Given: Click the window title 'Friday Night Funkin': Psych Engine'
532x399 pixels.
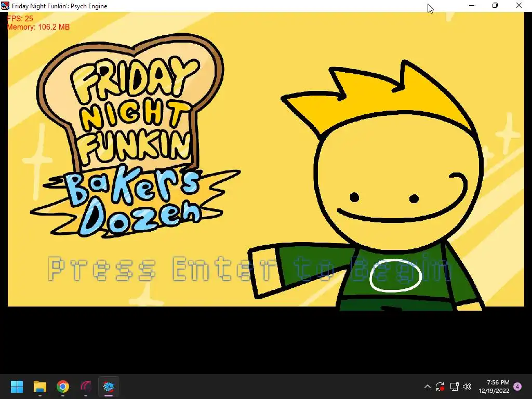Looking at the screenshot, I should [x=59, y=6].
